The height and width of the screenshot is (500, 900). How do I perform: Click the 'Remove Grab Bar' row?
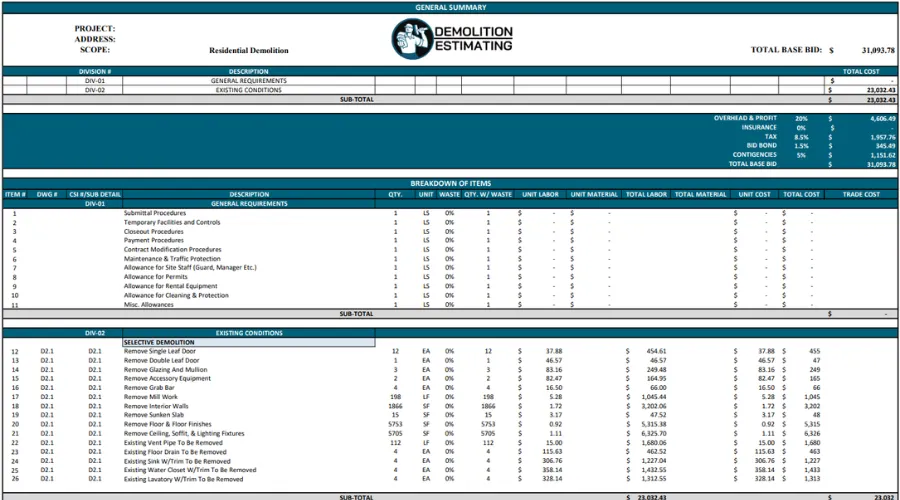149,388
